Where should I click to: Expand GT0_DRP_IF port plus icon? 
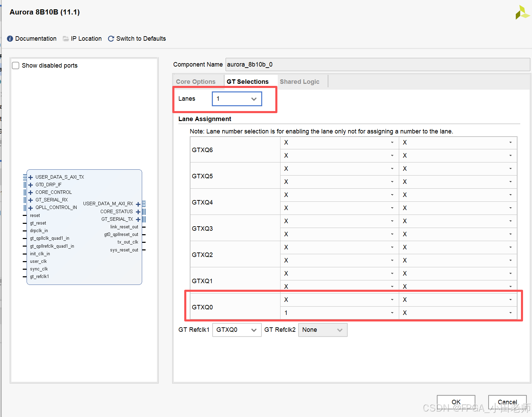pyautogui.click(x=30, y=185)
